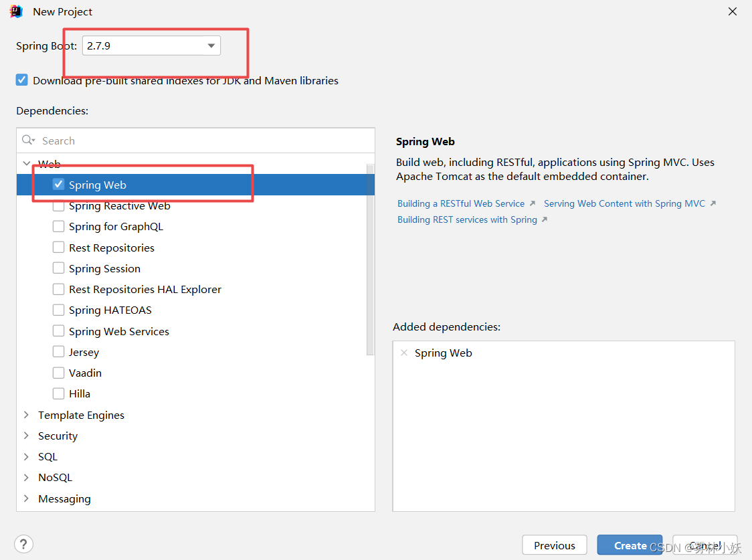
Task: Click the search magnifier icon
Action: (x=28, y=140)
